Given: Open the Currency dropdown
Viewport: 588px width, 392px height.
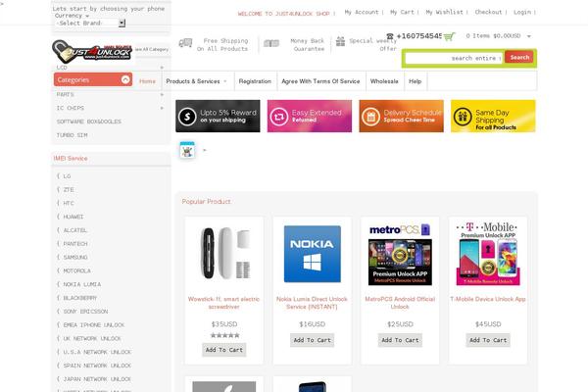Looking at the screenshot, I should [x=72, y=16].
